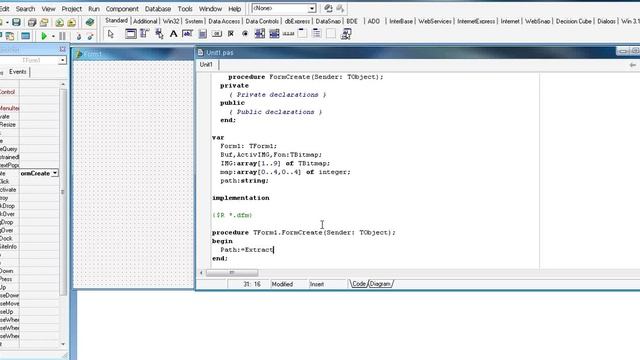Viewport: 640px width, 360px height.
Task: Open the Help contents book icon
Action: [x=90, y=22]
